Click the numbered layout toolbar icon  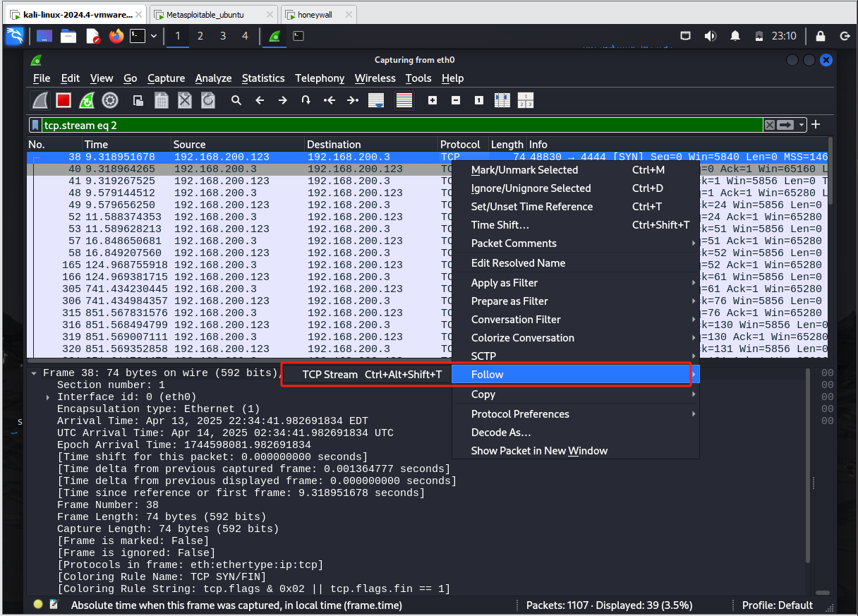[526, 100]
